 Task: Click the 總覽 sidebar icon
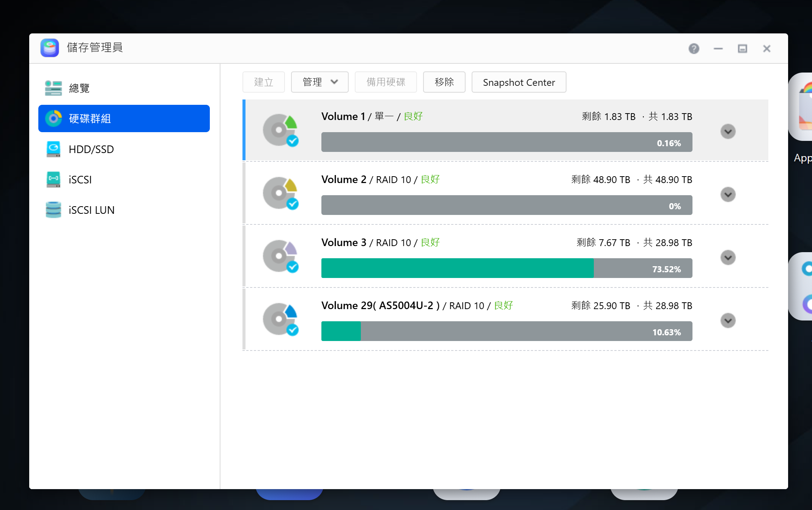point(54,88)
